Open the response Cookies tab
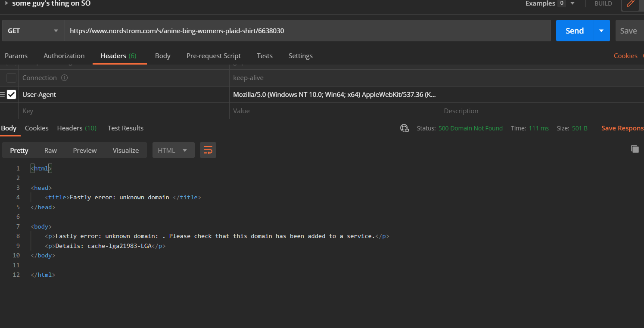 tap(37, 128)
